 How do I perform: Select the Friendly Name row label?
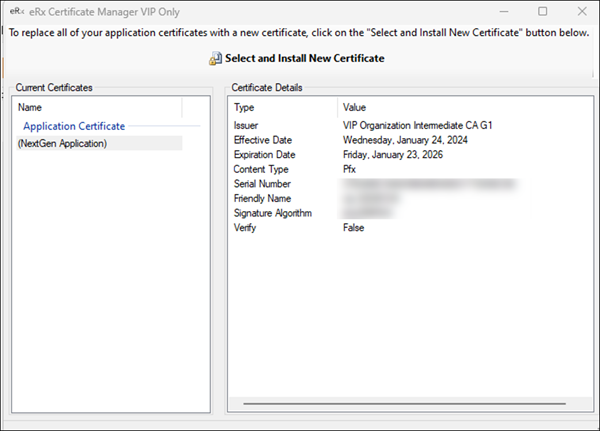(262, 198)
